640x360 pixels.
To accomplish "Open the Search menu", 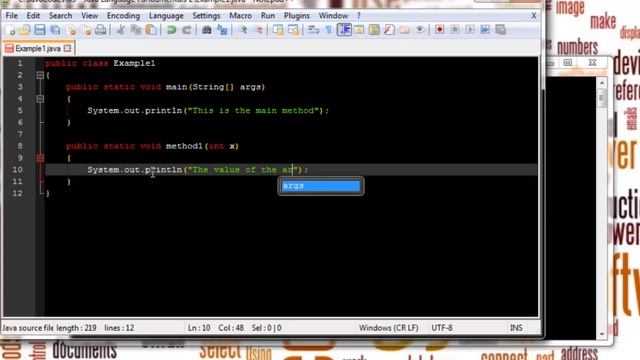I will coord(60,16).
